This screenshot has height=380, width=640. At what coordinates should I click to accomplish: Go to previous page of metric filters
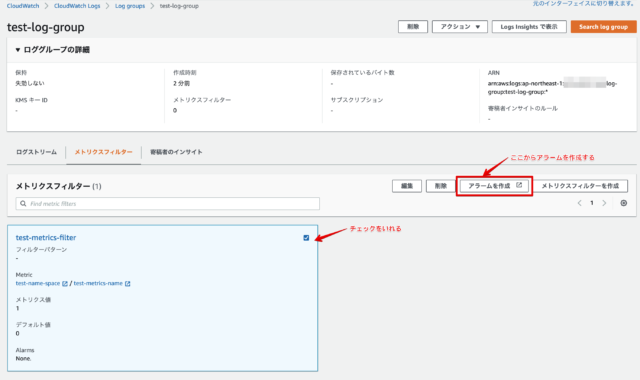(x=579, y=203)
